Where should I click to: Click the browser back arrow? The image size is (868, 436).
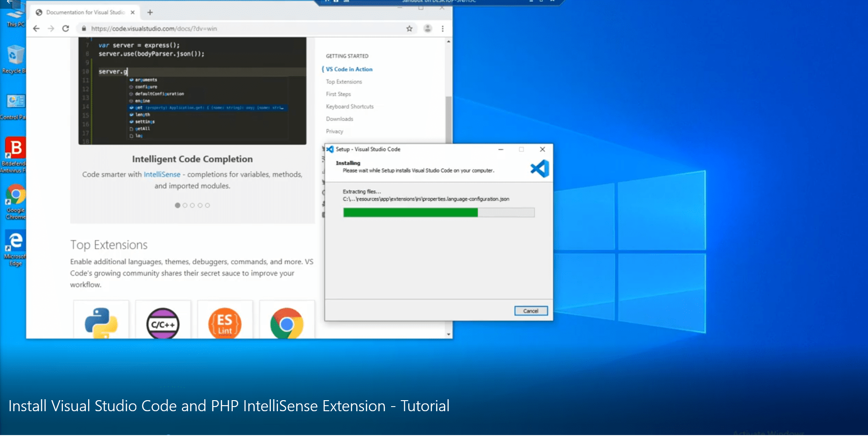[x=36, y=28]
